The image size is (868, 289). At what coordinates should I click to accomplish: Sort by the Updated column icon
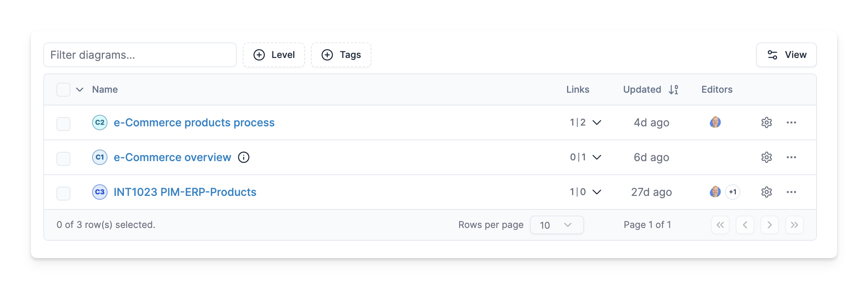pos(673,90)
